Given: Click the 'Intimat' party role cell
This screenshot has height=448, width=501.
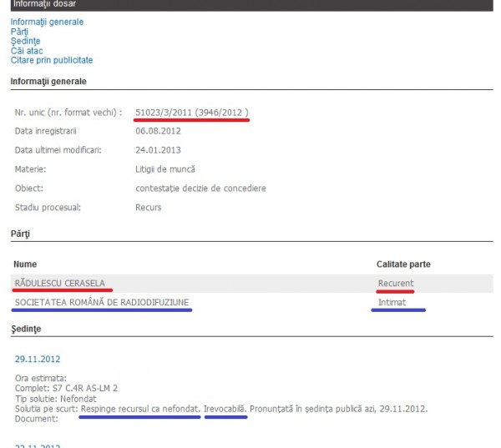Looking at the screenshot, I should click(x=392, y=302).
